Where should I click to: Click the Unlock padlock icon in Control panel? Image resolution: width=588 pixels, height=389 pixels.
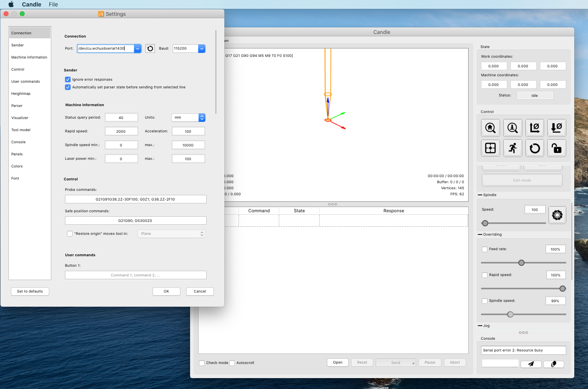pyautogui.click(x=557, y=148)
